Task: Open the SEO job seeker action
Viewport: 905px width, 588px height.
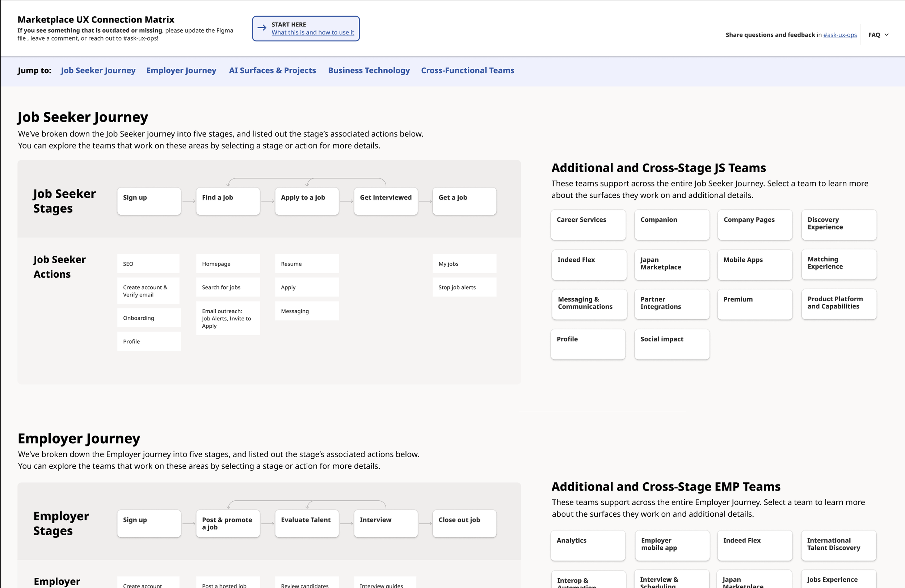Action: 148,264
